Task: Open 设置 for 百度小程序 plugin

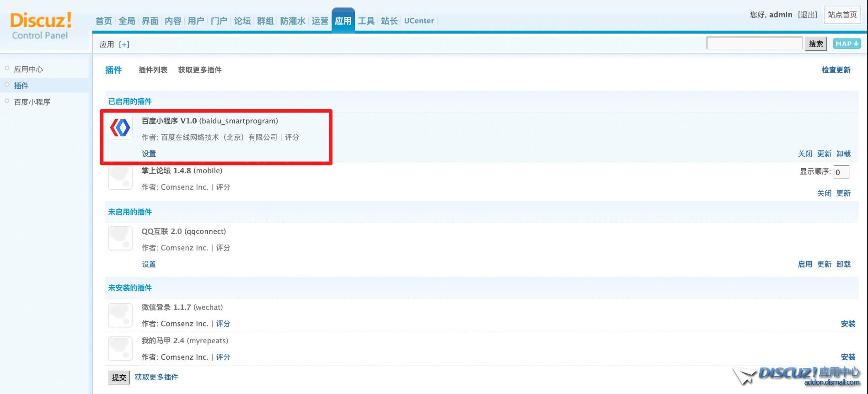Action: (149, 154)
